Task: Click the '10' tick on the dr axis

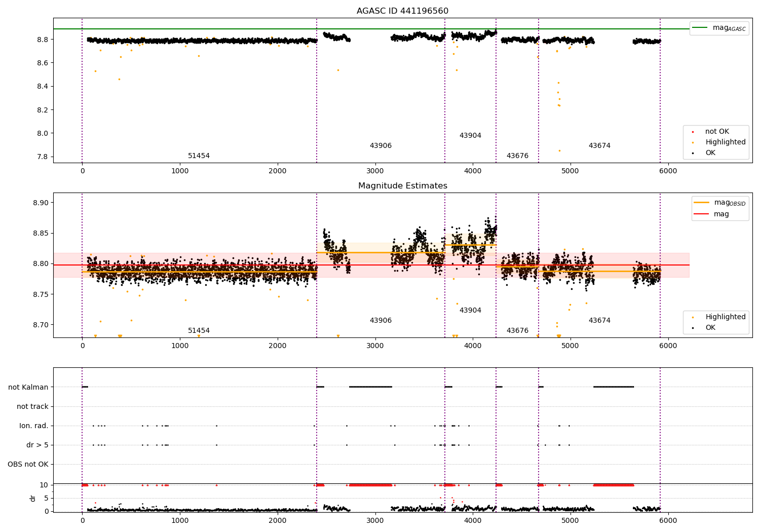Action: click(x=44, y=485)
